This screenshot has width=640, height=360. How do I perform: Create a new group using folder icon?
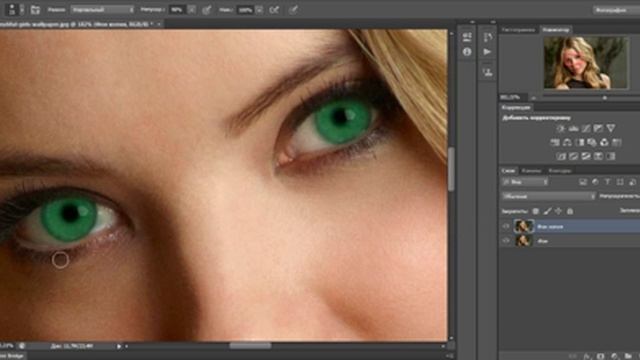pyautogui.click(x=628, y=356)
